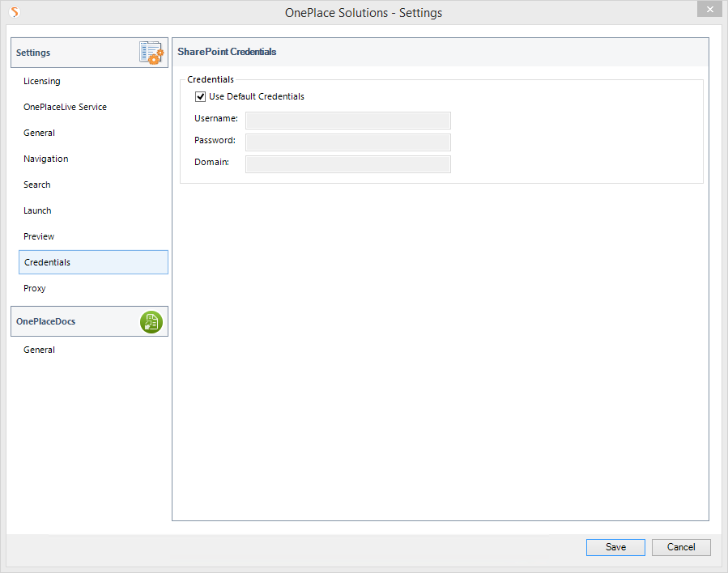Close the Settings window

pos(709,9)
